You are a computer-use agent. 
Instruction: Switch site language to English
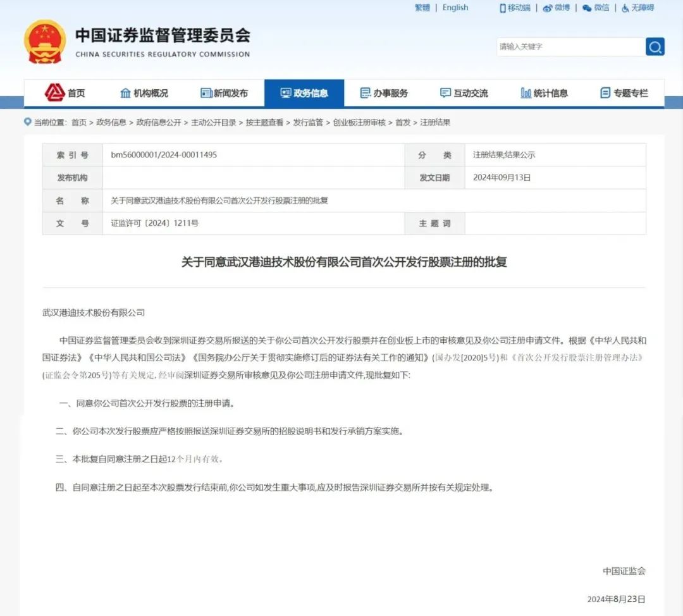point(455,8)
